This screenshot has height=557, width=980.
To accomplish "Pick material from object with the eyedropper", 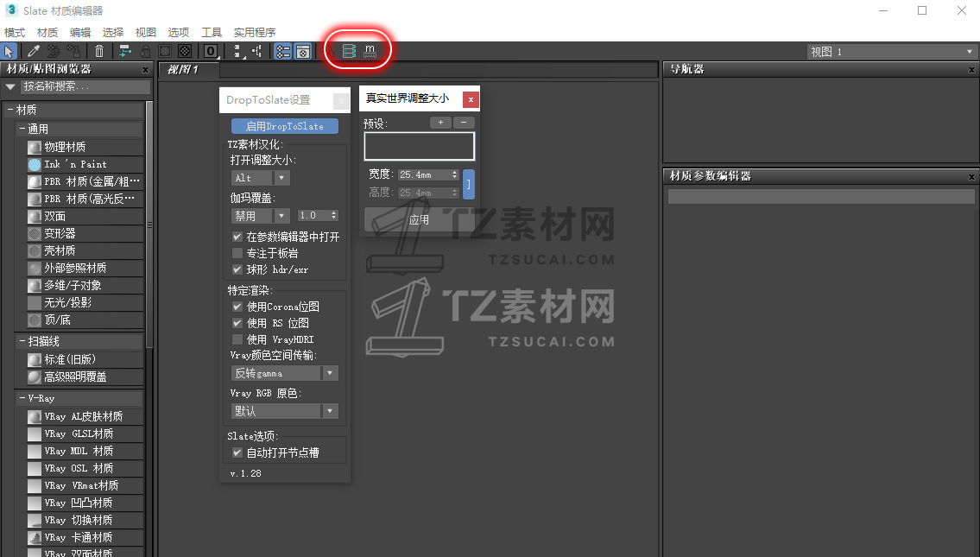I will click(33, 51).
